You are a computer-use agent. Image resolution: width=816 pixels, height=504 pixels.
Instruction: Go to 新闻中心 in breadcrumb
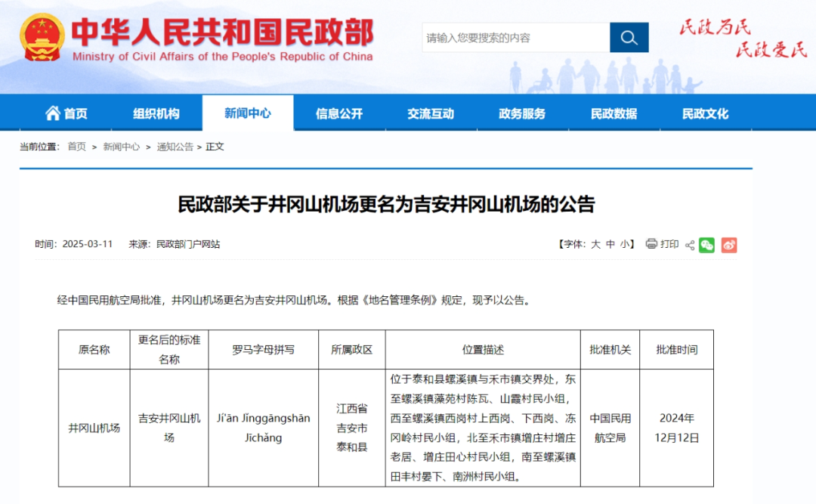[121, 147]
